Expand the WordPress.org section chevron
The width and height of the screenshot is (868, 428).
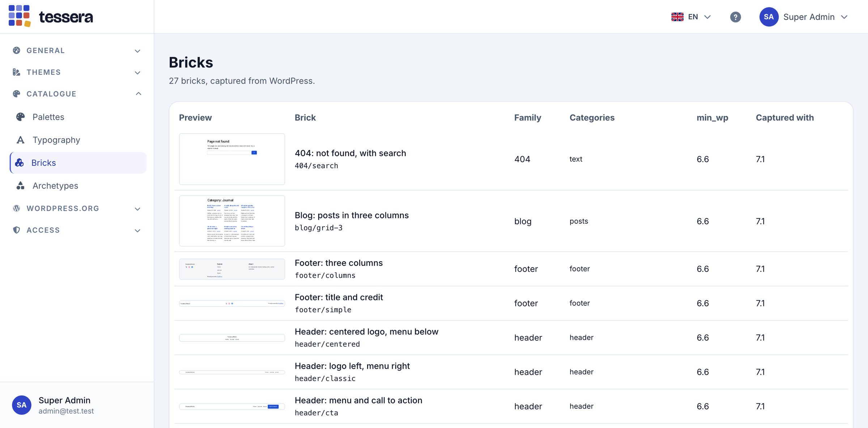(137, 209)
